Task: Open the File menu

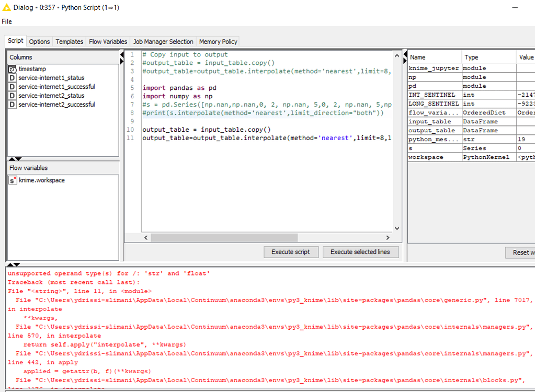Action: 6,21
